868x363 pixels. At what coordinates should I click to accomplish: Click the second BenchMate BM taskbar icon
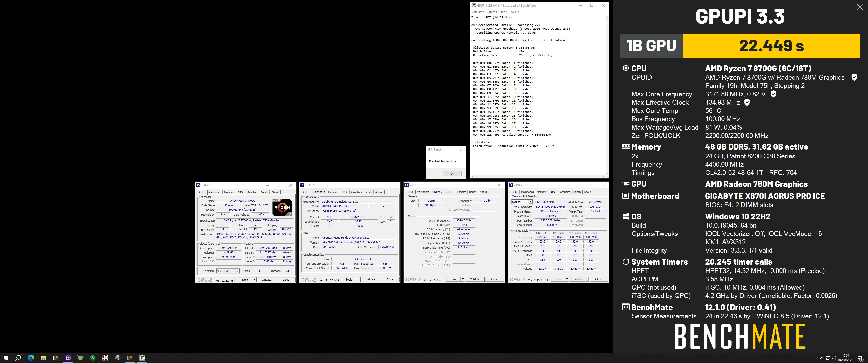click(130, 358)
